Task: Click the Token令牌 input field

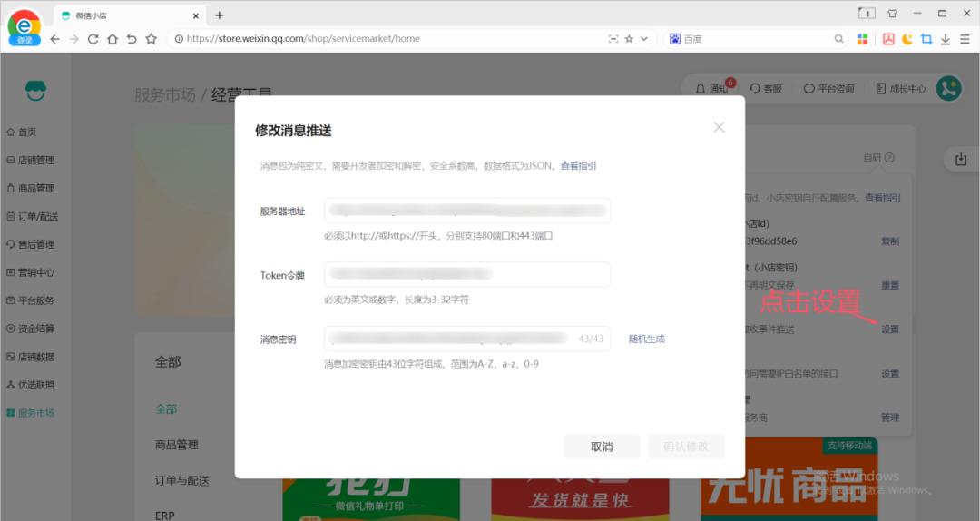Action: (x=467, y=275)
